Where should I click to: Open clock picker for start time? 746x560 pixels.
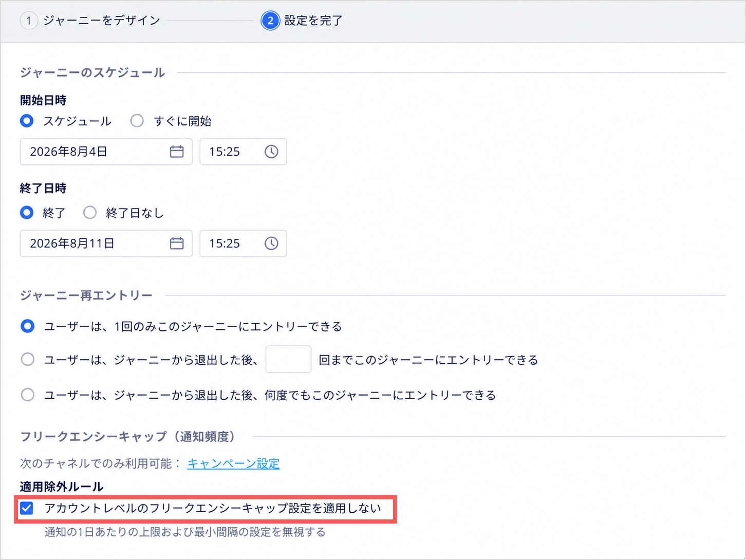coord(271,152)
